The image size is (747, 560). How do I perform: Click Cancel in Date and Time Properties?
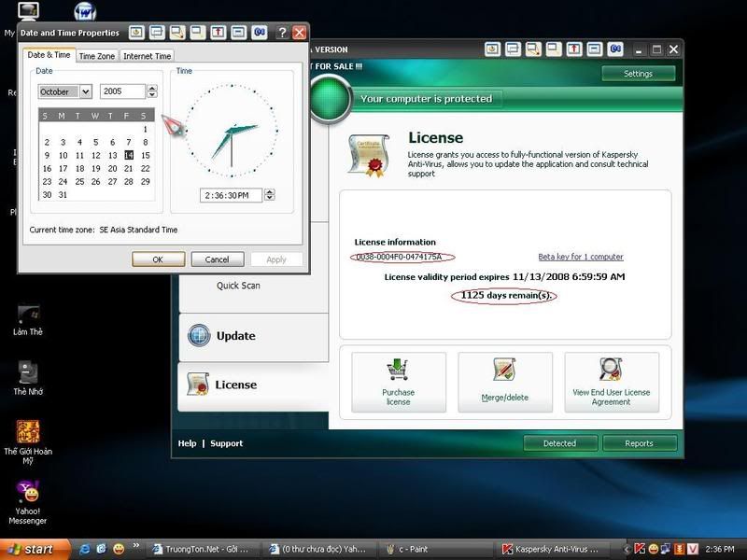[x=218, y=259]
